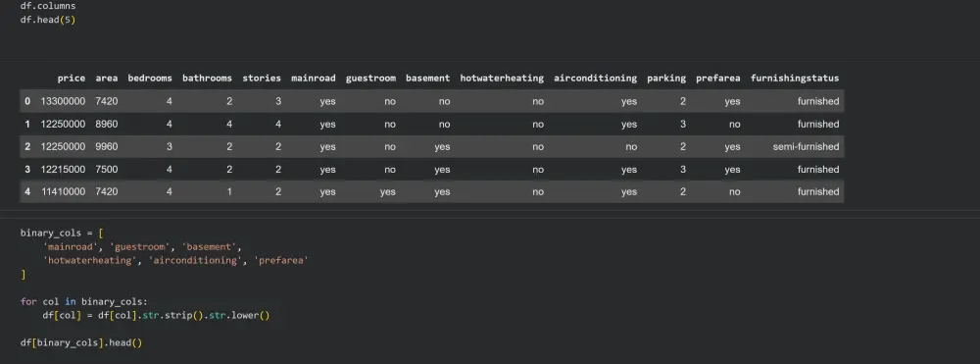Screen dimensions: 980x364
Task: Select area cell 7500
Action: tap(107, 170)
